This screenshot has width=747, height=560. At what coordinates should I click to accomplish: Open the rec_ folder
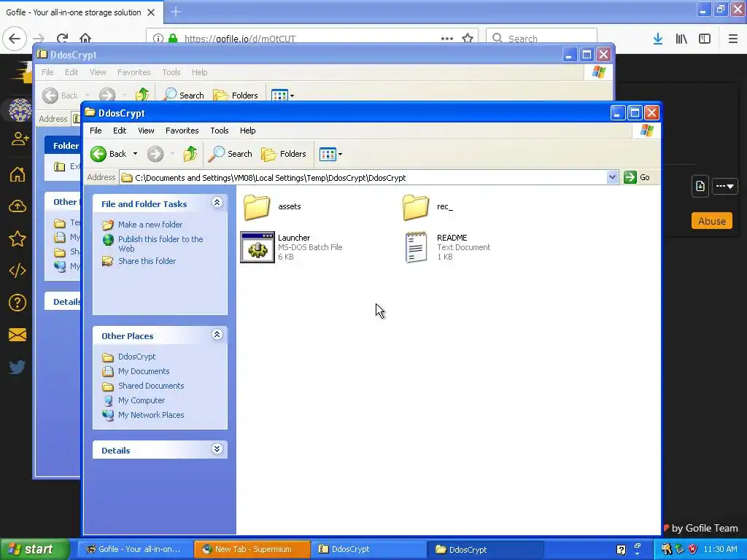coord(416,206)
